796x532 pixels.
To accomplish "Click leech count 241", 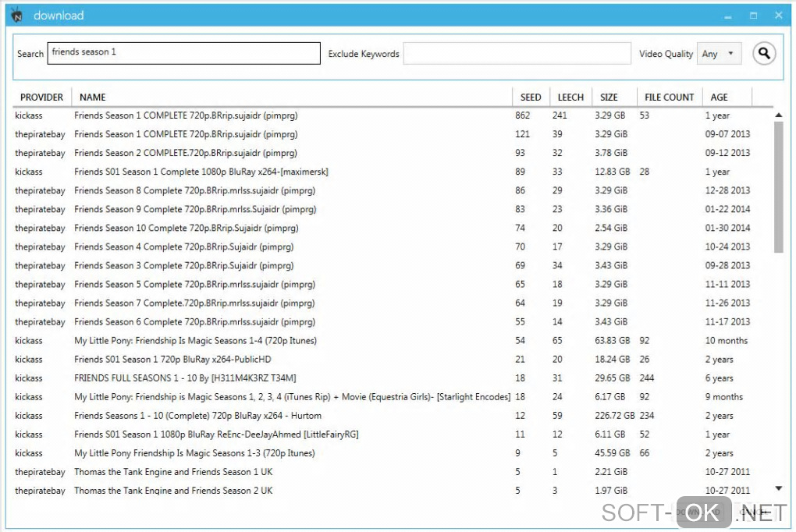I will tap(560, 115).
